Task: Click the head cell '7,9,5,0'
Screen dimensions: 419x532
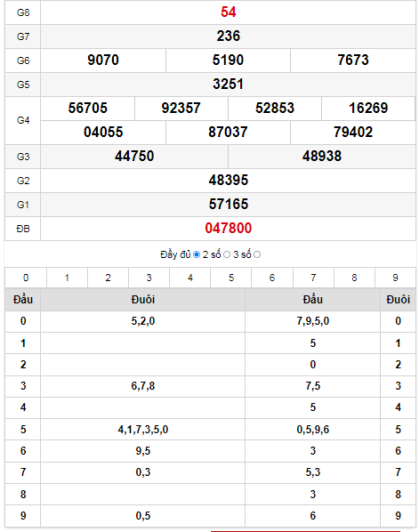Action: [x=313, y=321]
